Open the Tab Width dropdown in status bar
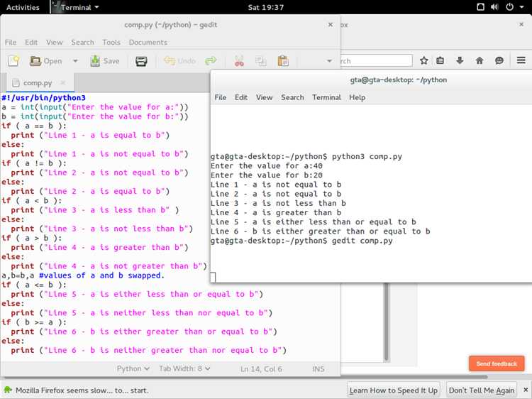This screenshot has height=399, width=532. [x=184, y=368]
